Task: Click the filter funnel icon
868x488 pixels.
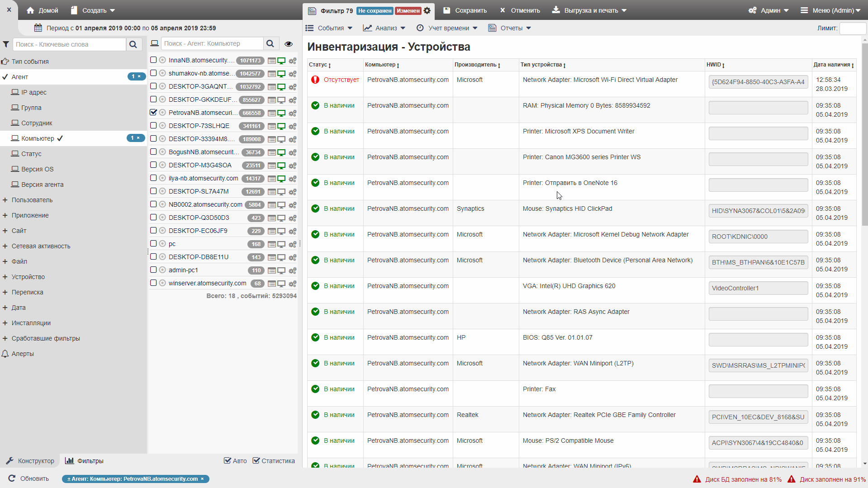Action: (6, 44)
